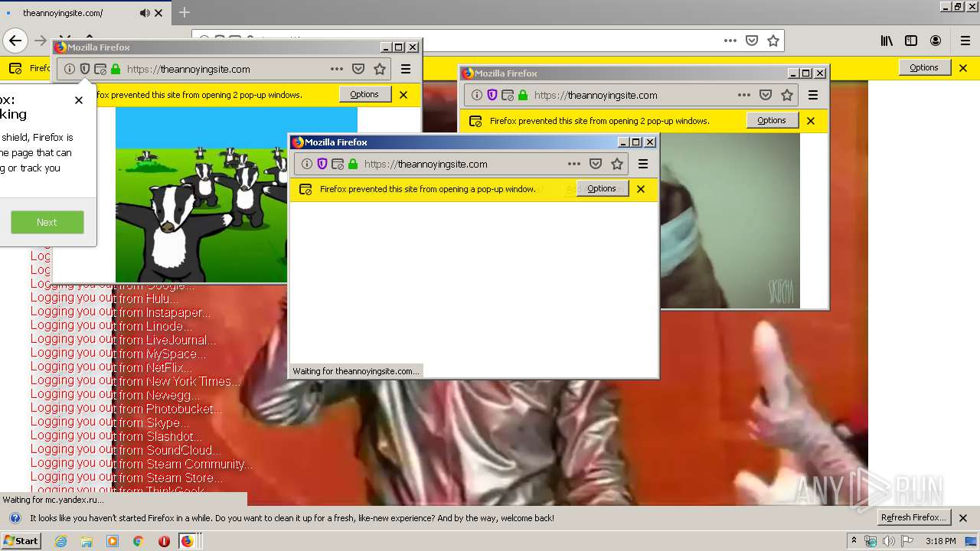Screen dimensions: 980x551
Task: Click site info icon in front blank pop-up window
Action: click(x=307, y=164)
